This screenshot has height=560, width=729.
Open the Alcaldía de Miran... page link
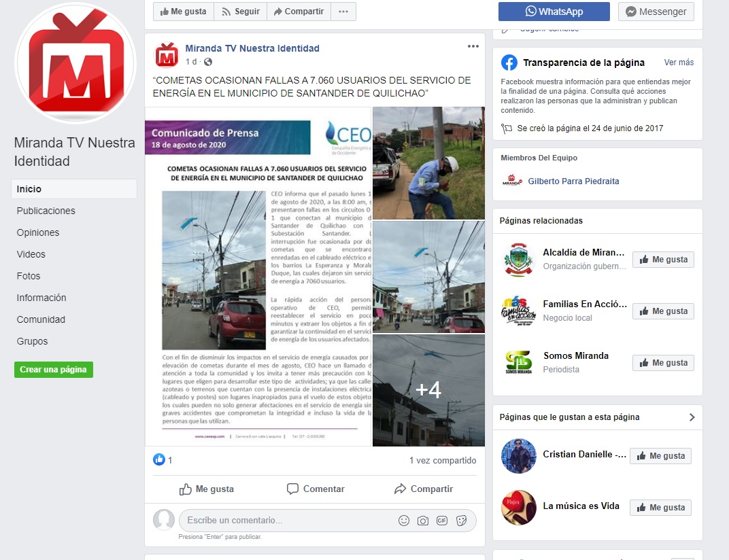(583, 252)
